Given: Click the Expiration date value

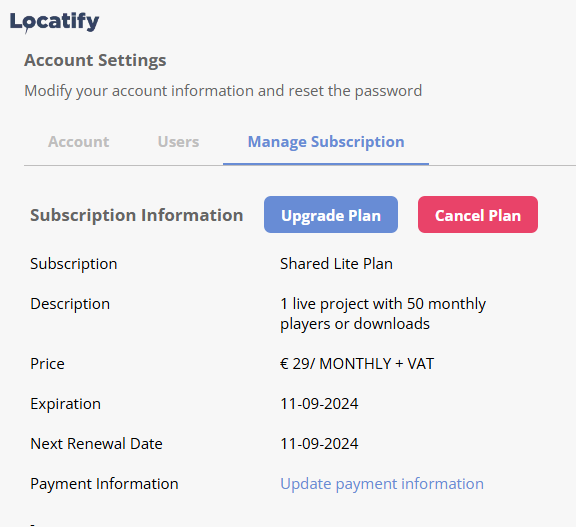Looking at the screenshot, I should (x=319, y=404).
